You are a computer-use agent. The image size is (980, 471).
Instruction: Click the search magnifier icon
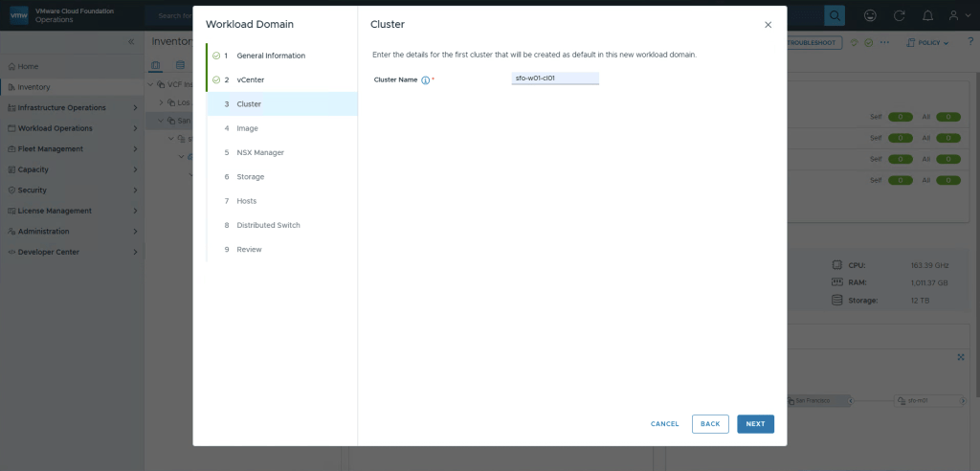point(835,16)
